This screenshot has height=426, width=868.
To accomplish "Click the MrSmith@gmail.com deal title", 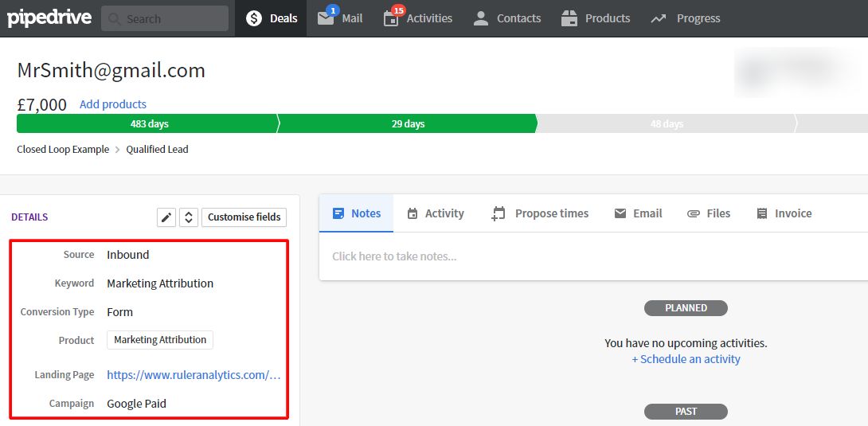I will tap(111, 70).
